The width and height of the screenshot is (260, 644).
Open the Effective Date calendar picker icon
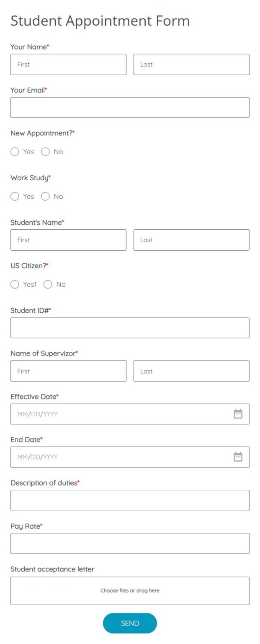click(238, 414)
